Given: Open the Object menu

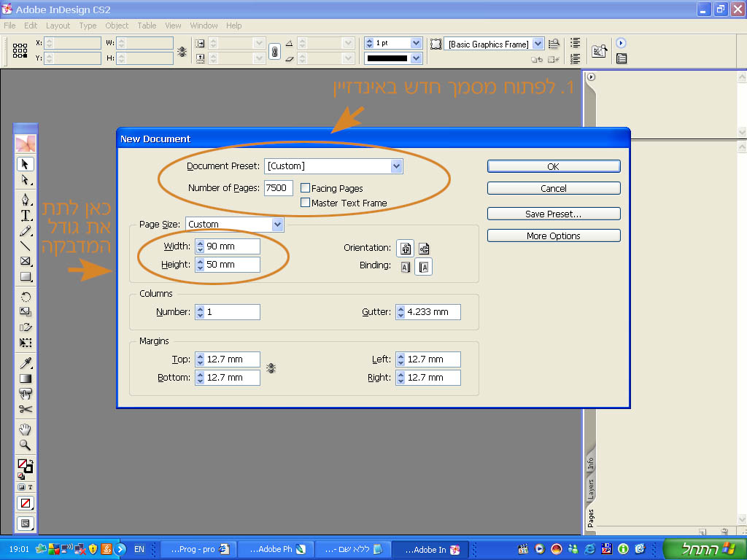Looking at the screenshot, I should 117,26.
